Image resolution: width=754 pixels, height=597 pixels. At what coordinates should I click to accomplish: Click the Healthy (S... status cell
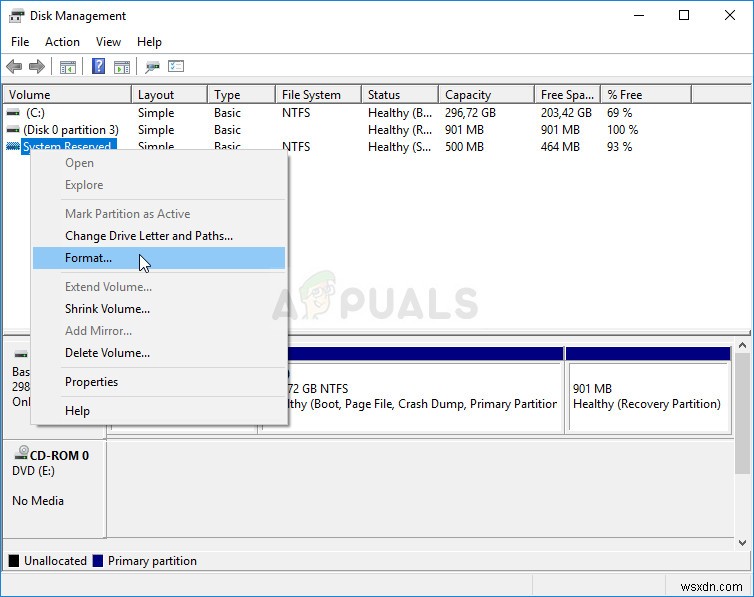[400, 147]
